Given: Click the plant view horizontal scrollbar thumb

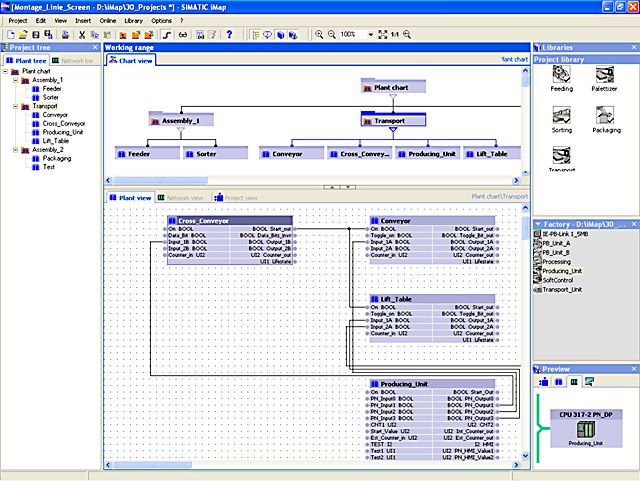Looking at the screenshot, I should (153, 465).
